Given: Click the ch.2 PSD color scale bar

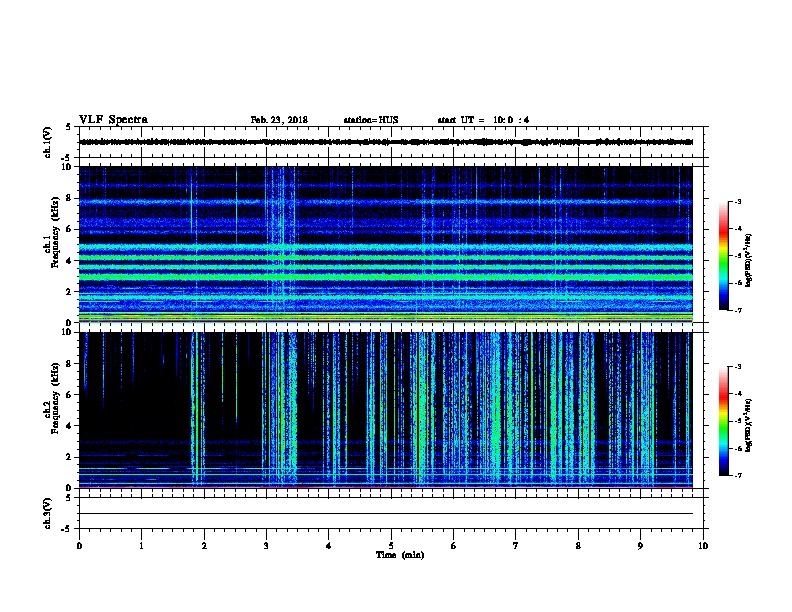Looking at the screenshot, I should tap(723, 421).
